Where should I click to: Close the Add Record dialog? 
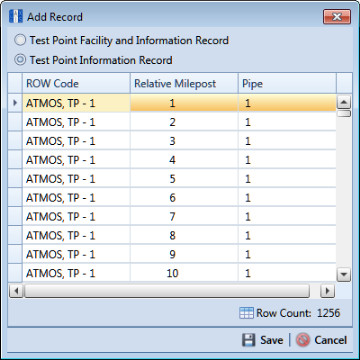pyautogui.click(x=337, y=17)
